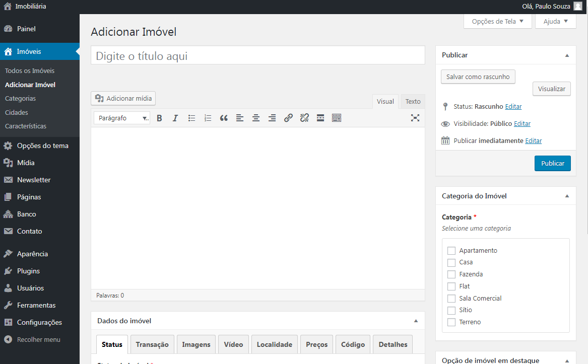
Task: Open the Páginas menu
Action: (40, 197)
